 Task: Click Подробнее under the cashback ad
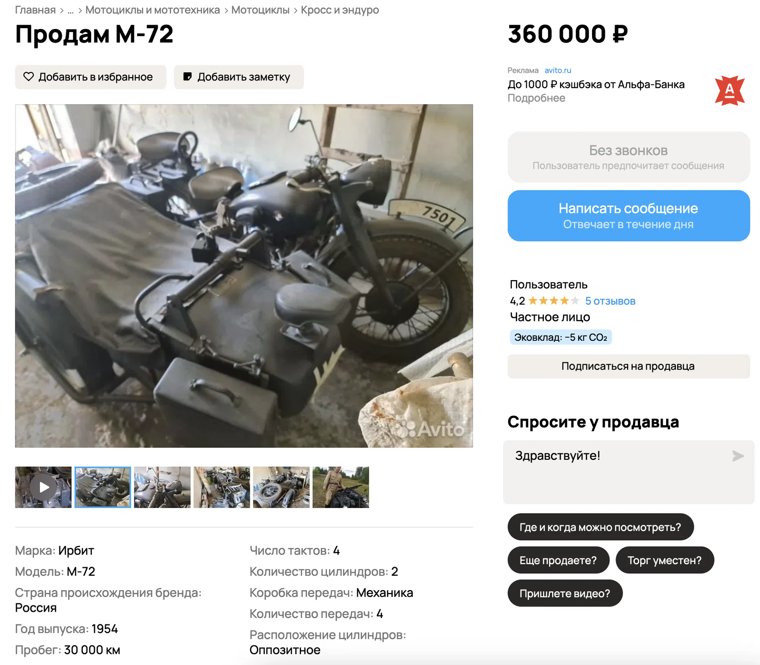pos(536,98)
